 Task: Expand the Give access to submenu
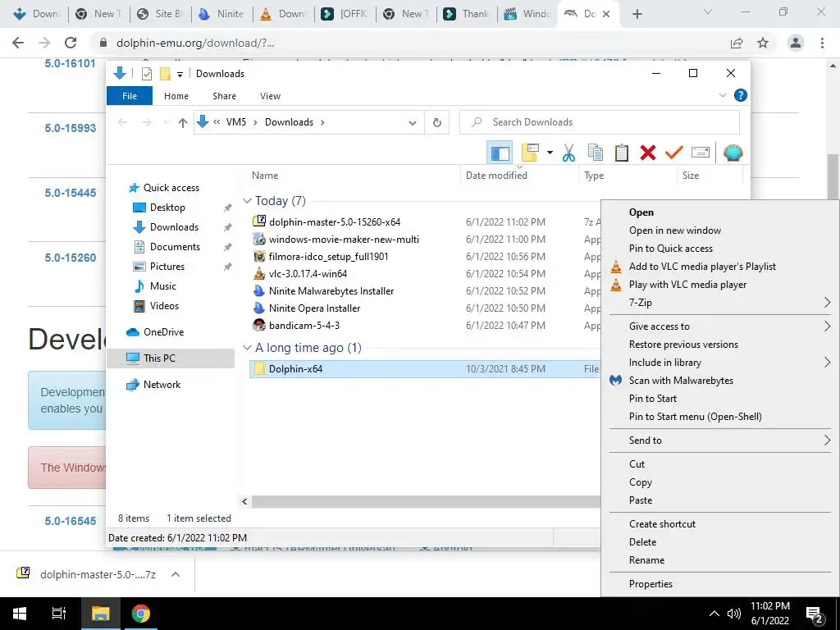point(720,326)
